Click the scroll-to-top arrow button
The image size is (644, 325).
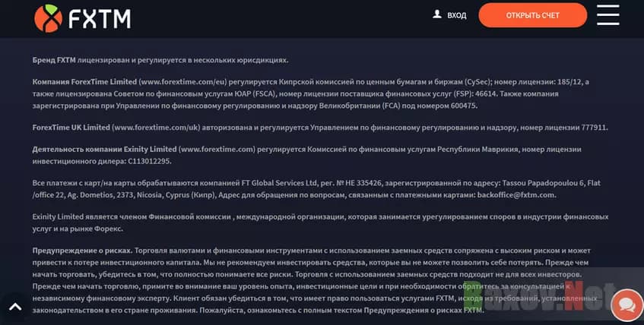(14, 307)
